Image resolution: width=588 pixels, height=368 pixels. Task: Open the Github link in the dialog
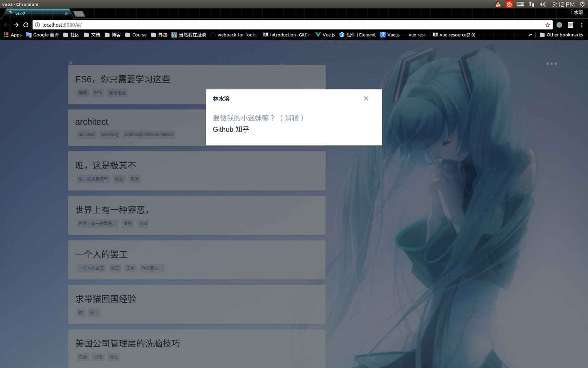tap(223, 129)
